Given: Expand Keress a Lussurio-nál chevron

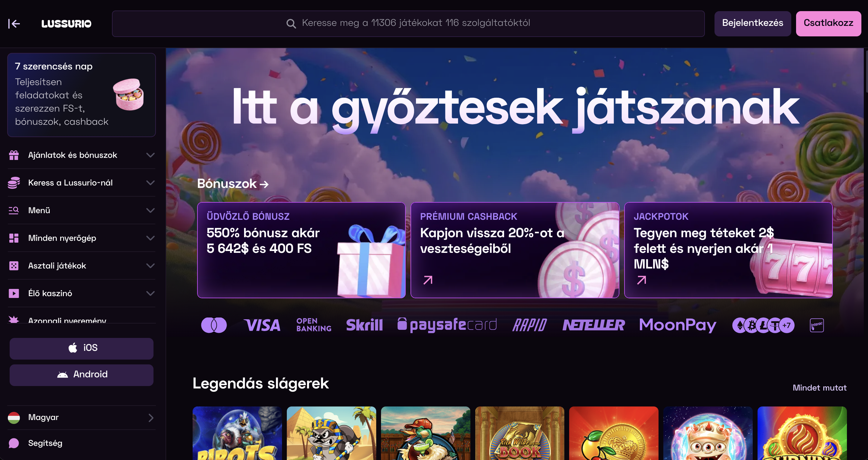Looking at the screenshot, I should pos(150,183).
